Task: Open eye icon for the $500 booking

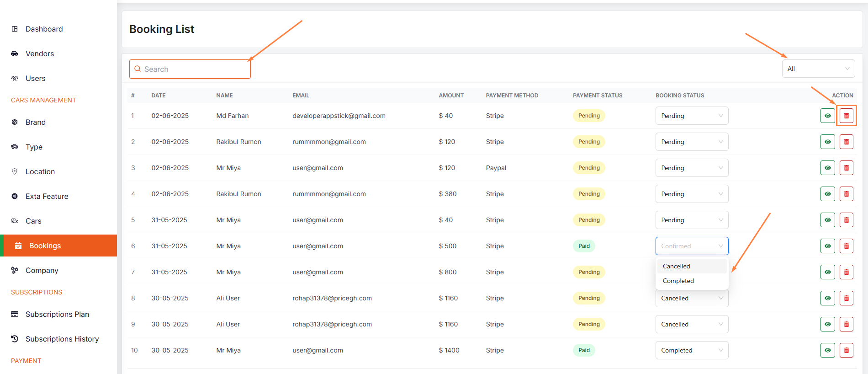Action: [x=827, y=246]
